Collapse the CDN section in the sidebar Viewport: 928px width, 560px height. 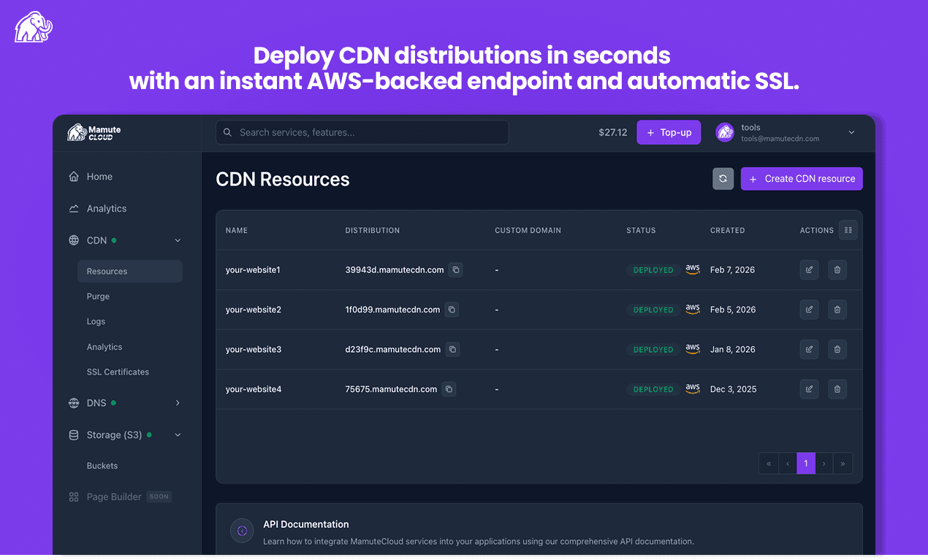(x=177, y=239)
